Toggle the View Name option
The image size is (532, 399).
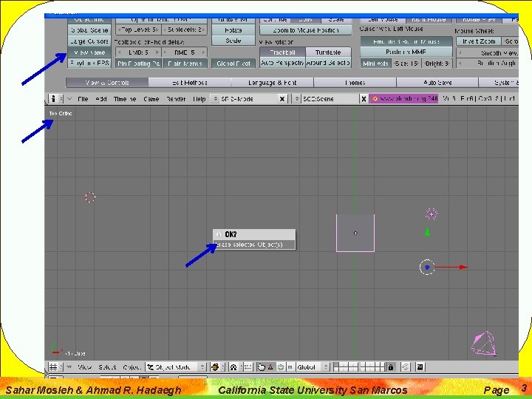click(x=89, y=52)
